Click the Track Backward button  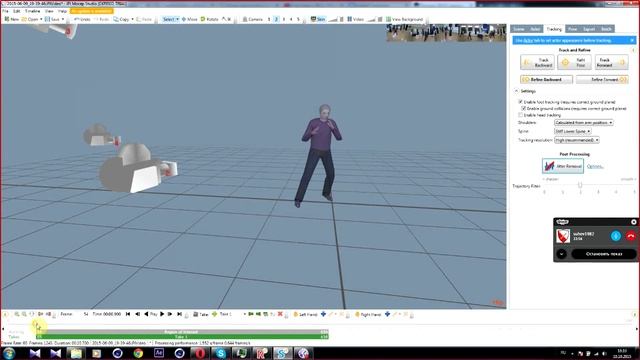click(x=537, y=62)
